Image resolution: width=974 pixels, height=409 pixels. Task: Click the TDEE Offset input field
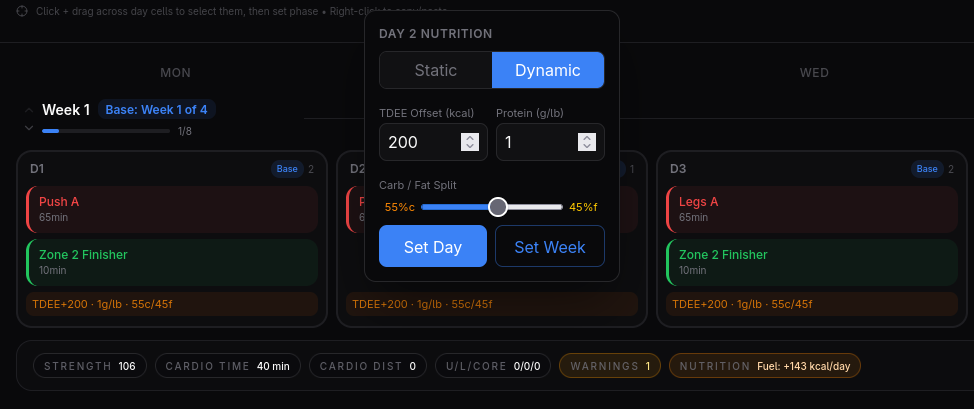(418, 142)
